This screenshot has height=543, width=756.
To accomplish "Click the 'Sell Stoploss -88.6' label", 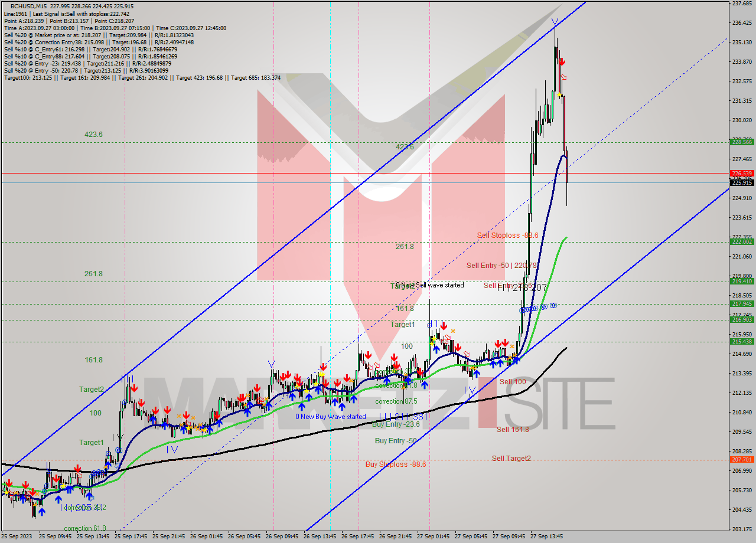I will pos(507,235).
